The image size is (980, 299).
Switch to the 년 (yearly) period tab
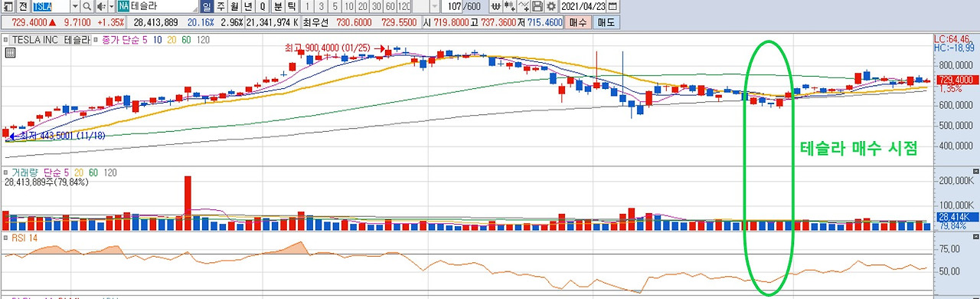click(x=248, y=6)
